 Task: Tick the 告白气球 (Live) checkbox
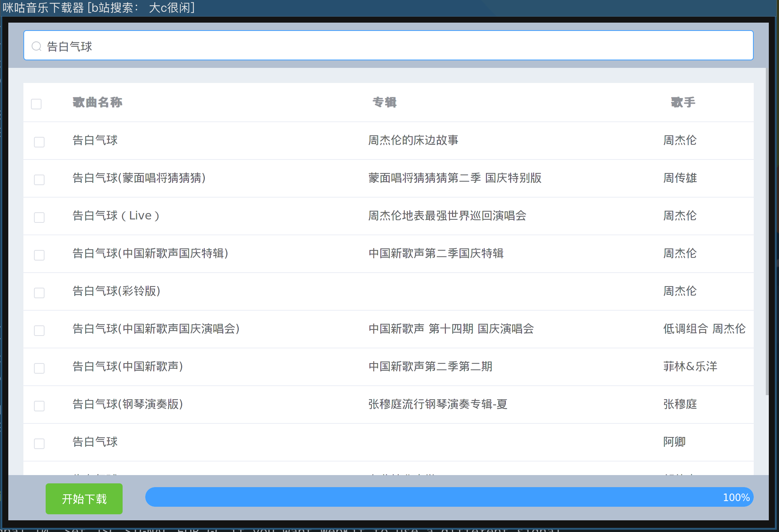pos(39,217)
